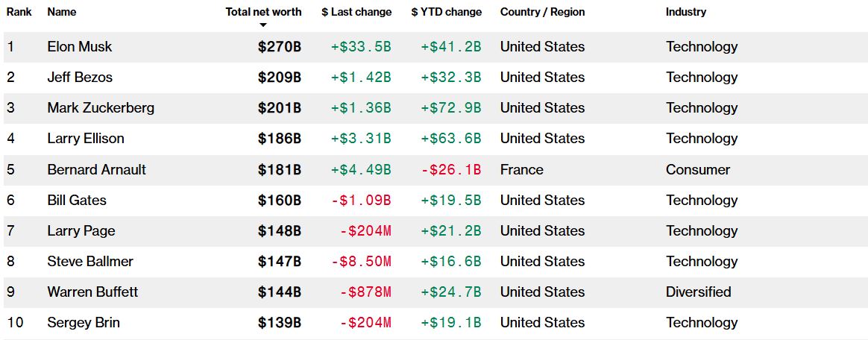
Task: Click sort arrow under Total net worth
Action: (x=262, y=25)
